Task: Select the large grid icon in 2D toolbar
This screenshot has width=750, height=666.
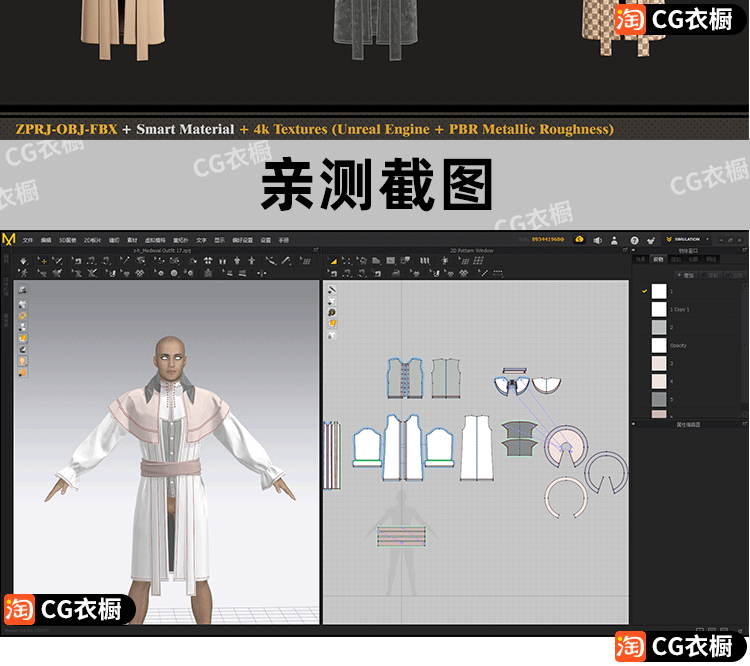Action: point(478,261)
